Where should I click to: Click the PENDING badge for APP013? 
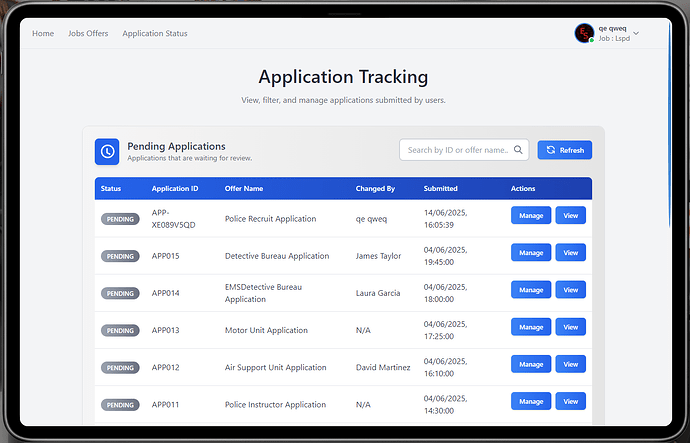point(120,330)
